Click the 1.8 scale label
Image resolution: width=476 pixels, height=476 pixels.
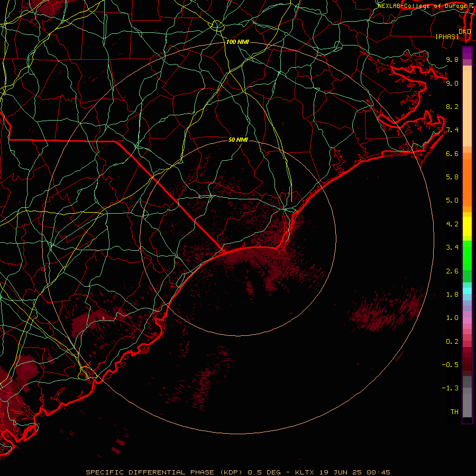tap(452, 295)
